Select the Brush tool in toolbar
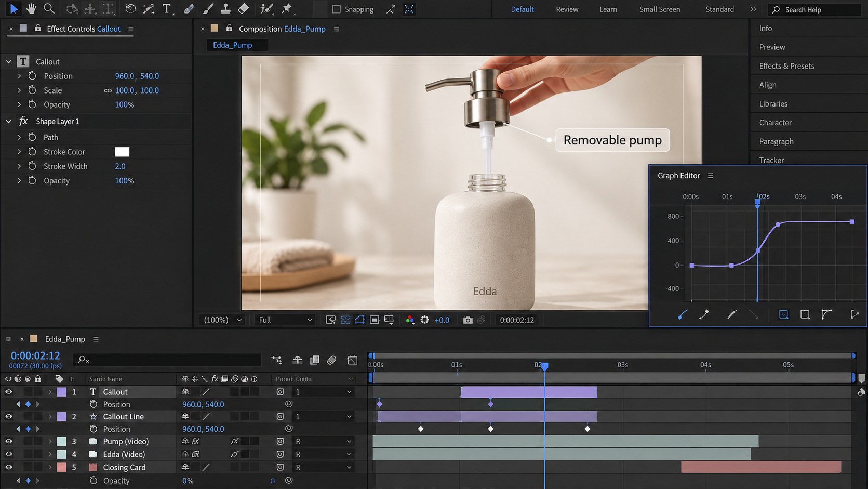 click(x=208, y=9)
